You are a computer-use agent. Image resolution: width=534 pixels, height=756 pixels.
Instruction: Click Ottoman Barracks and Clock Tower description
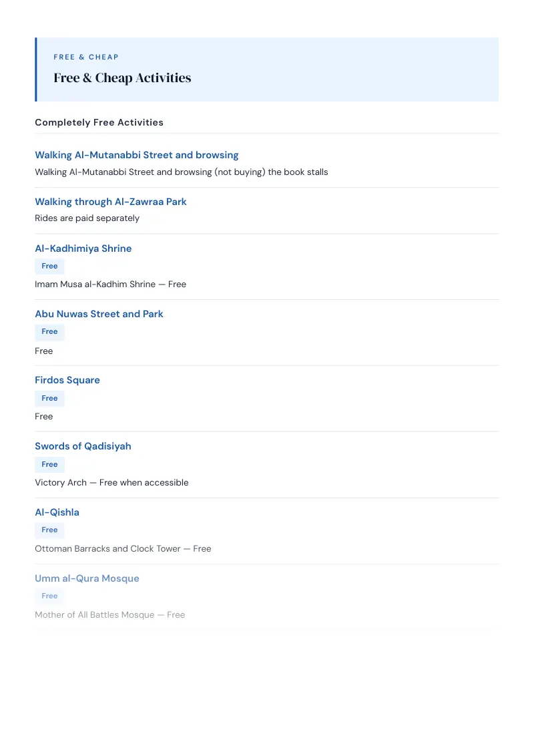123,549
